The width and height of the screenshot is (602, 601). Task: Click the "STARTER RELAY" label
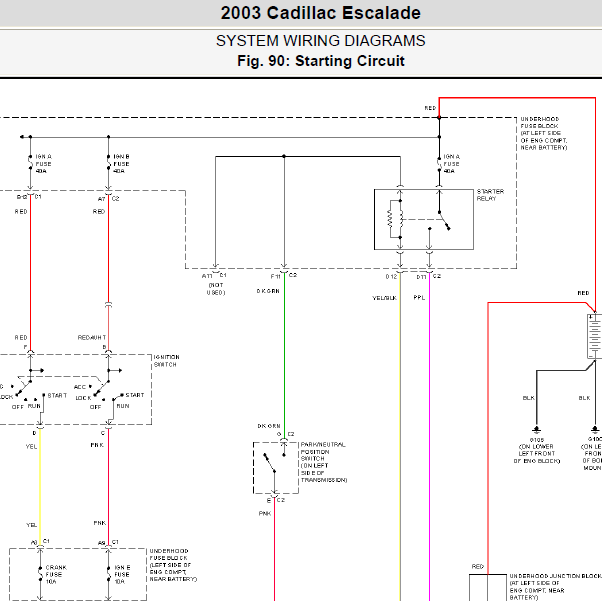point(490,195)
